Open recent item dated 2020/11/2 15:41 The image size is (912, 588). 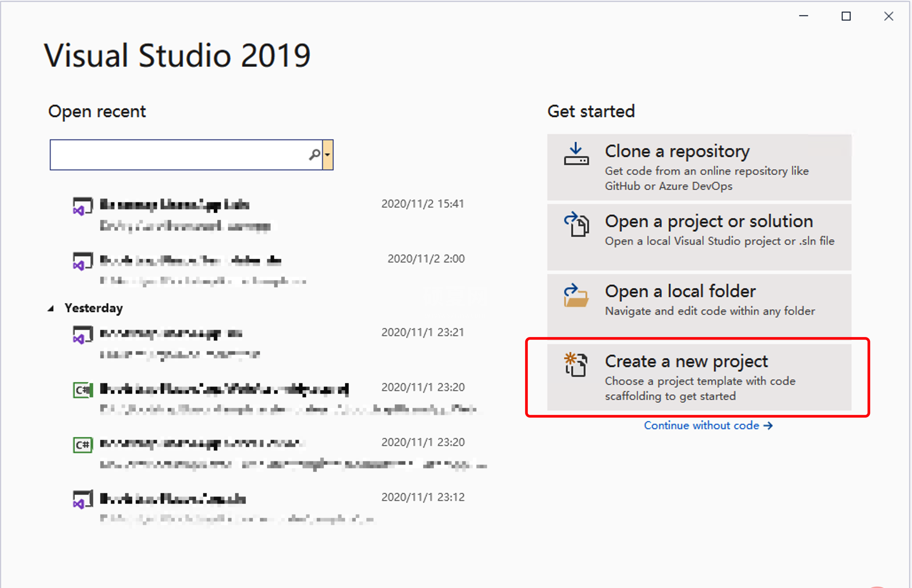click(269, 215)
